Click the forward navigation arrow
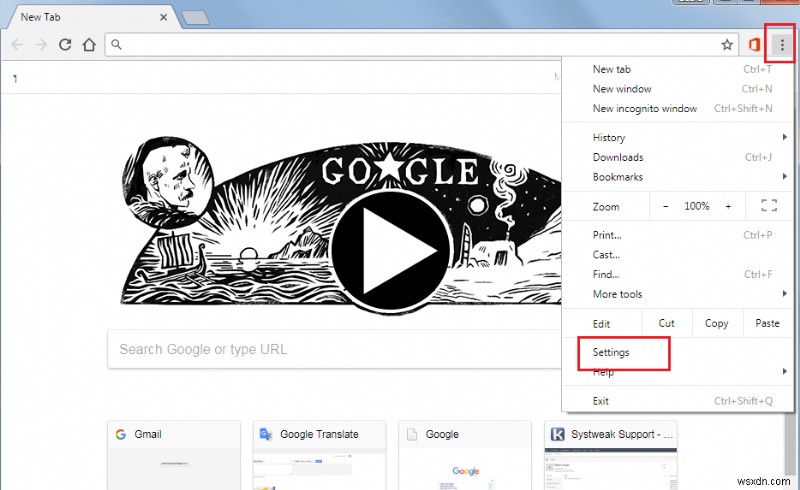800x490 pixels. 41,45
